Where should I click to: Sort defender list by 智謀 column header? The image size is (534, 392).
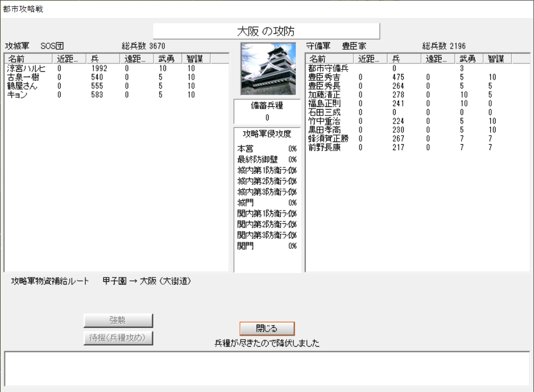click(496, 59)
